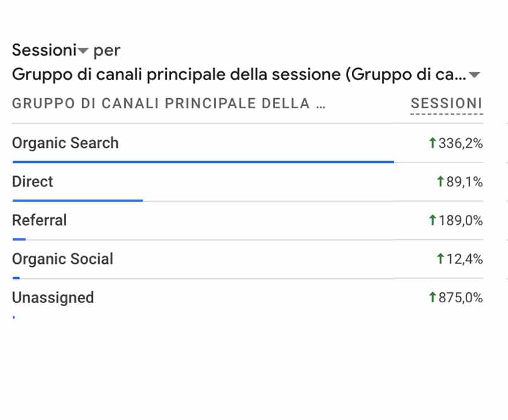Viewport: 508px width, 420px height.
Task: Select the Organic Social row label
Action: (62, 259)
